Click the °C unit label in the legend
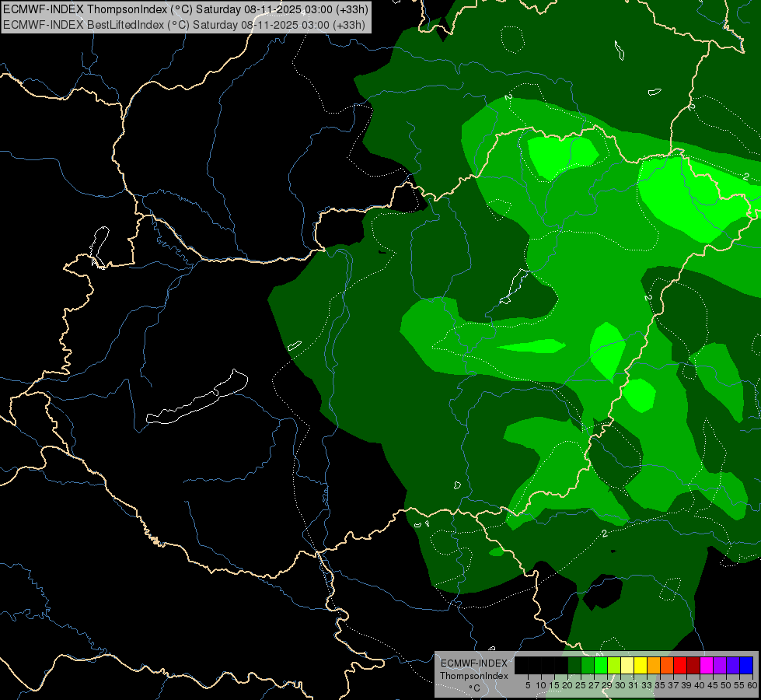761x700 pixels. coord(475,688)
